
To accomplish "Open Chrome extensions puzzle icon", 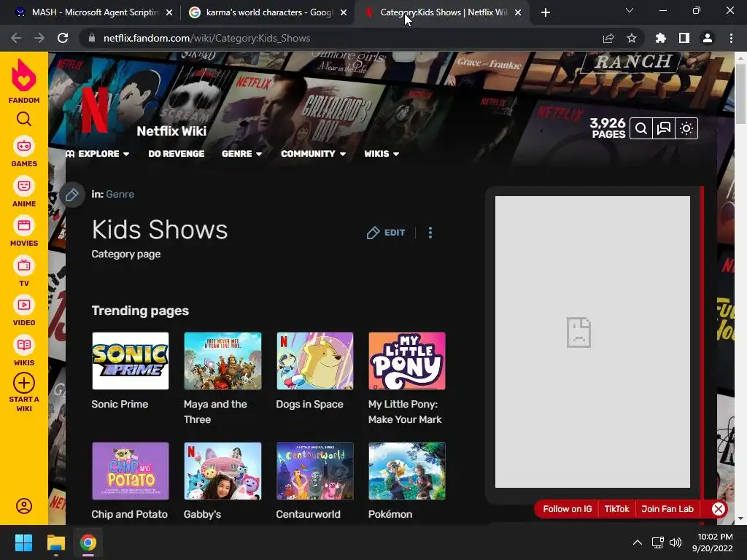I will coord(660,38).
